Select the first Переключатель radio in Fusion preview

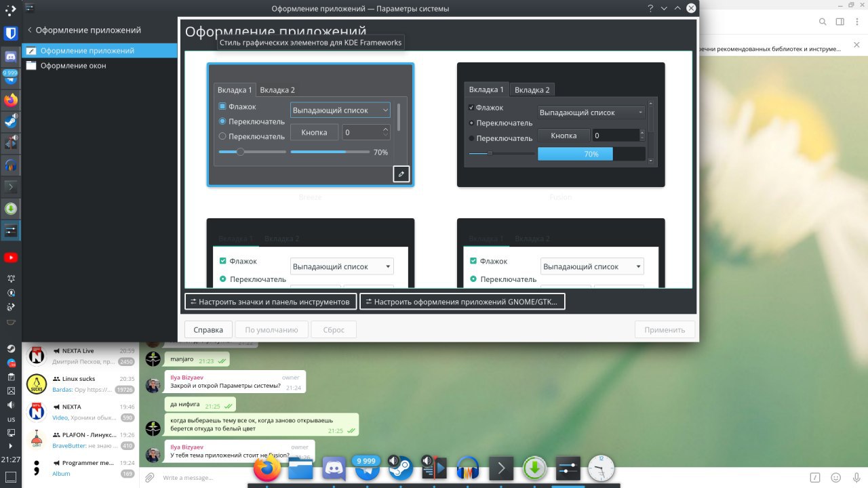(472, 123)
